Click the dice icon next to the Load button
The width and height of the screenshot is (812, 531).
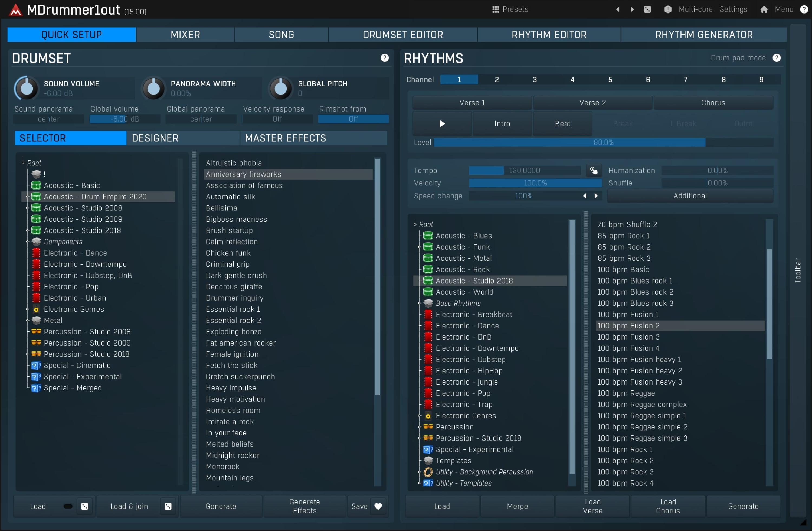84,506
